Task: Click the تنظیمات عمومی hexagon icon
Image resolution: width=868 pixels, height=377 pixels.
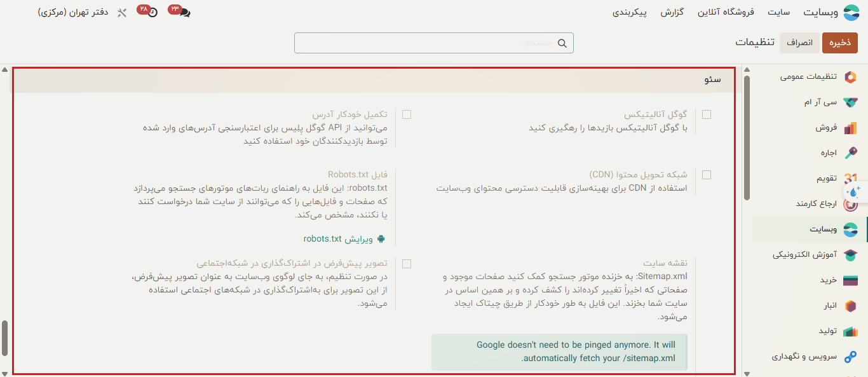Action: [x=850, y=77]
